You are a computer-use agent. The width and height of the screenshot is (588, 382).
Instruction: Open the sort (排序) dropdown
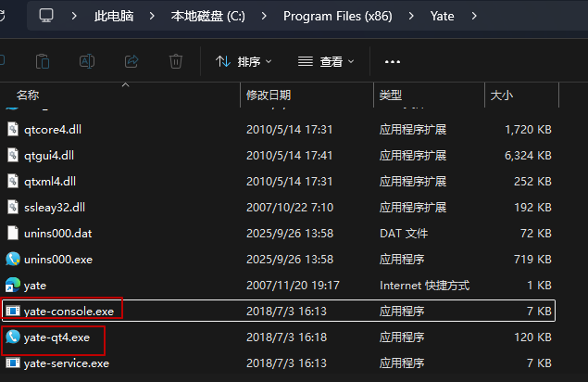coord(244,61)
